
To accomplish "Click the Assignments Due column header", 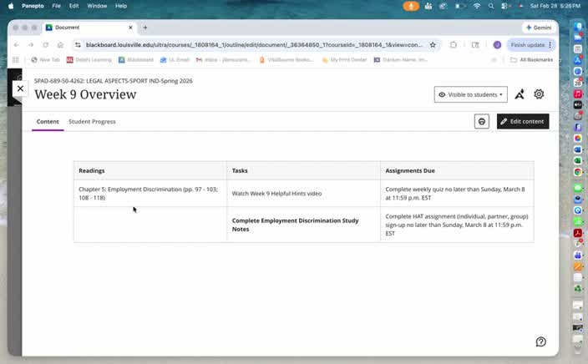I will point(457,170).
